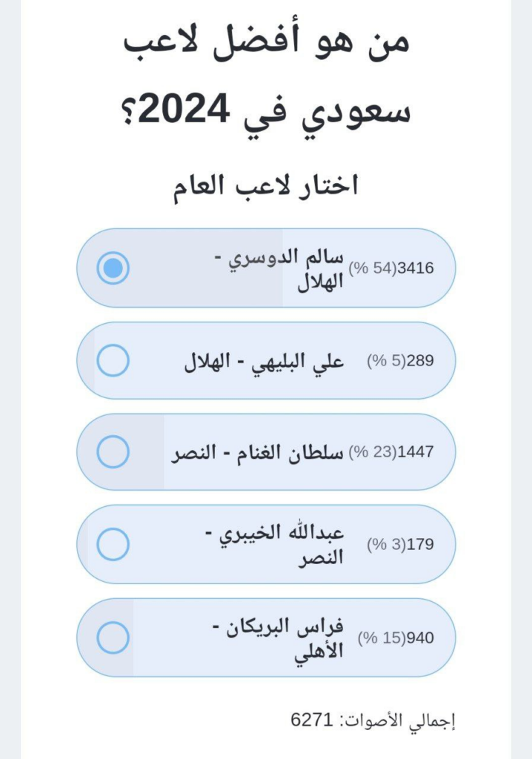Tick the فراس البريكان radio button

[113, 637]
